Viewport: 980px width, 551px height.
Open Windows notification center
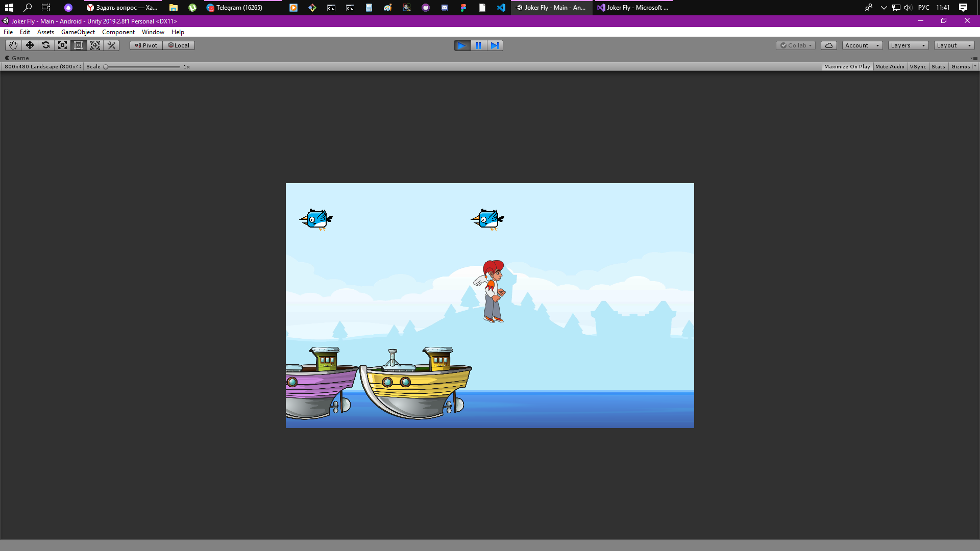pos(963,8)
